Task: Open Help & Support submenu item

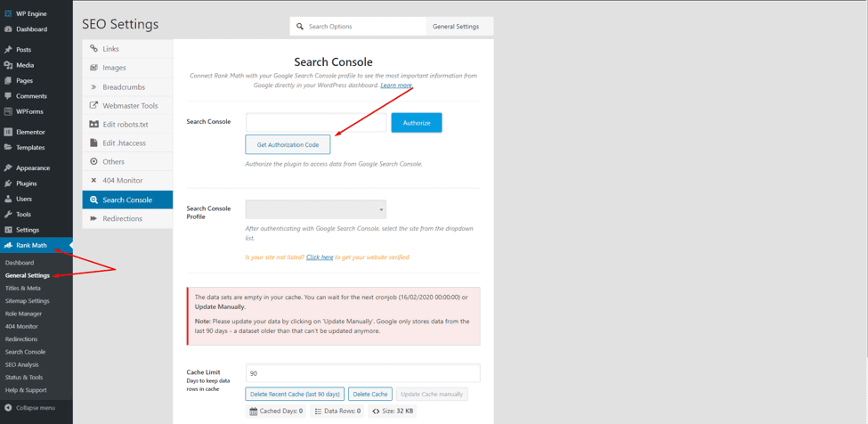Action: point(26,389)
